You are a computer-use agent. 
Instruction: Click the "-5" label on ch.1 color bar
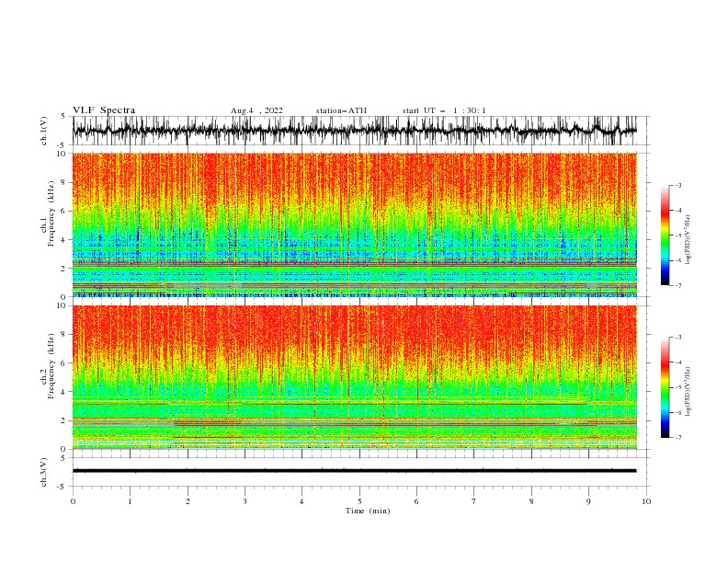coord(677,236)
